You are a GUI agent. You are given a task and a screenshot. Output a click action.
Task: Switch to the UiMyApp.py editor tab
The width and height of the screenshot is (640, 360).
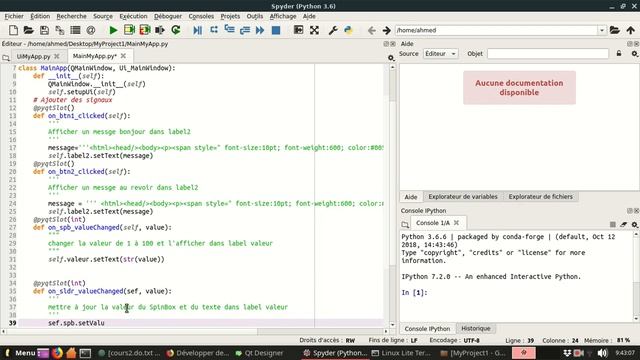(33, 56)
